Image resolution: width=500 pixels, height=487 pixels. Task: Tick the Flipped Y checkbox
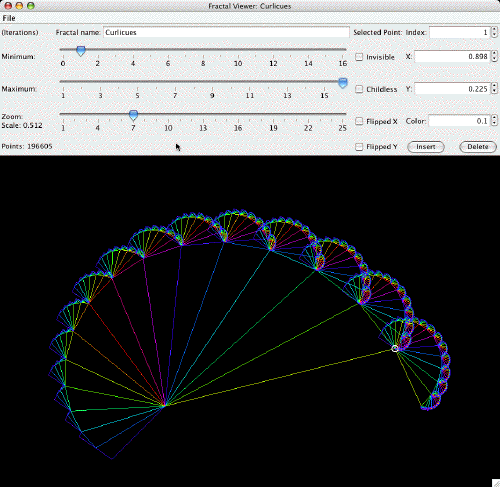(359, 147)
